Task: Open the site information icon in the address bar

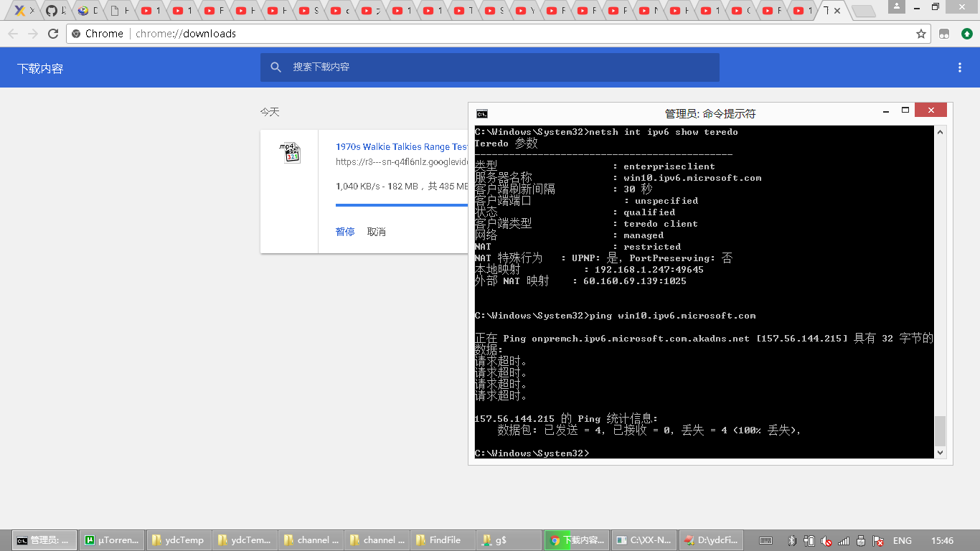Action: 76,33
